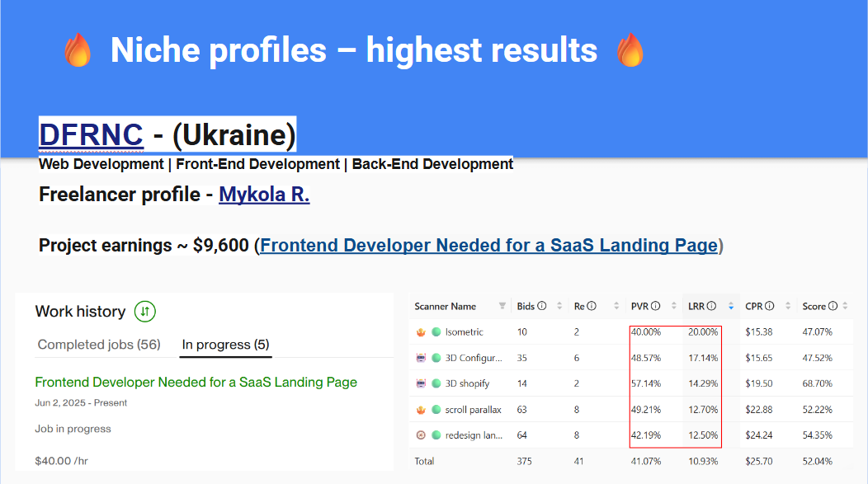Click the 57.14% PVR cell
This screenshot has height=484, width=868.
(646, 383)
